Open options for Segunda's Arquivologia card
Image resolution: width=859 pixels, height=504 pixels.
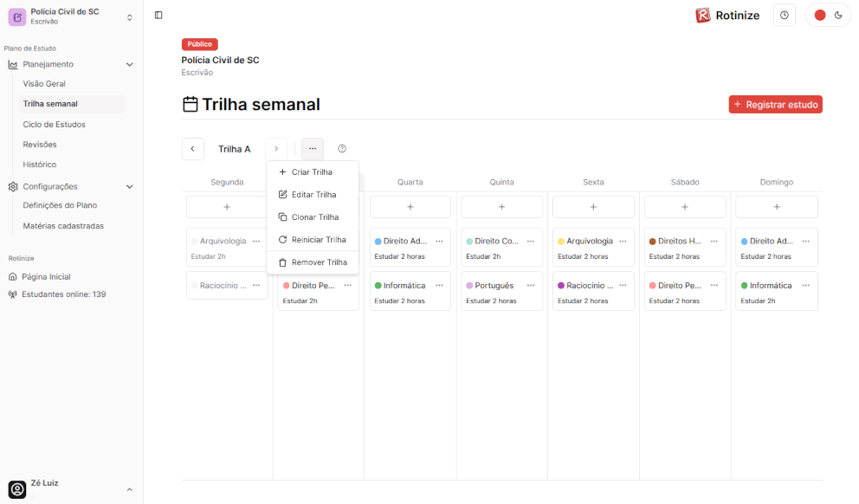tap(256, 241)
